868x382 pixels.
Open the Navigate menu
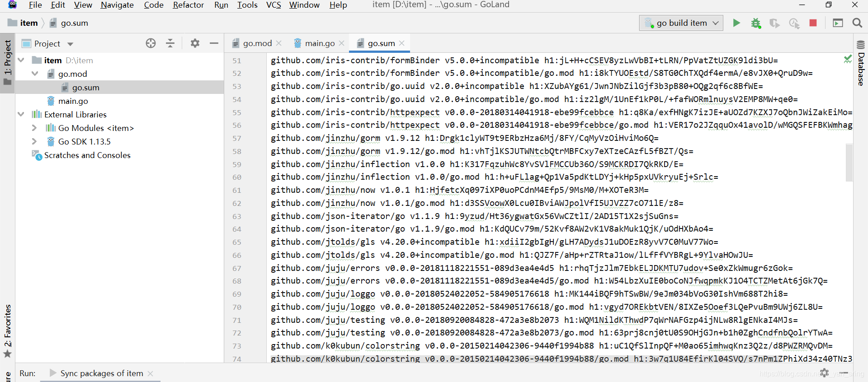[x=117, y=5]
